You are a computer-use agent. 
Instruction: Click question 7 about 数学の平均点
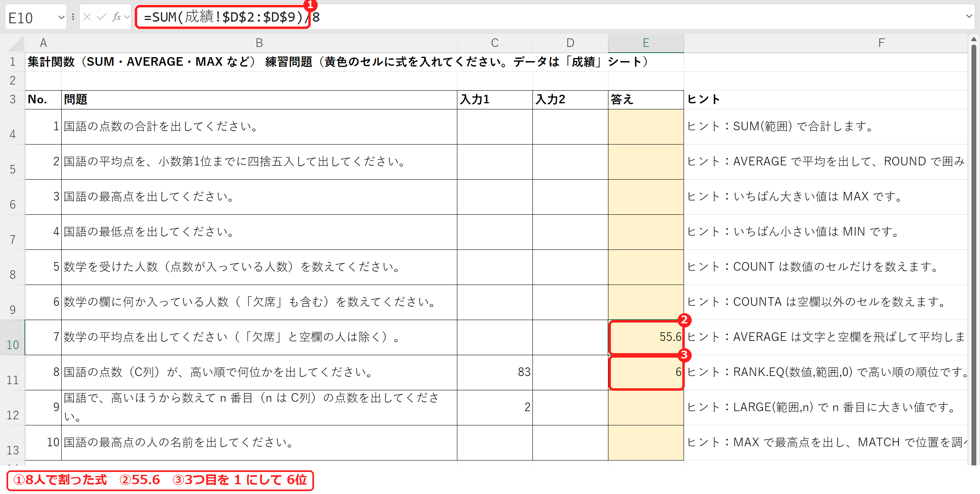click(x=259, y=337)
